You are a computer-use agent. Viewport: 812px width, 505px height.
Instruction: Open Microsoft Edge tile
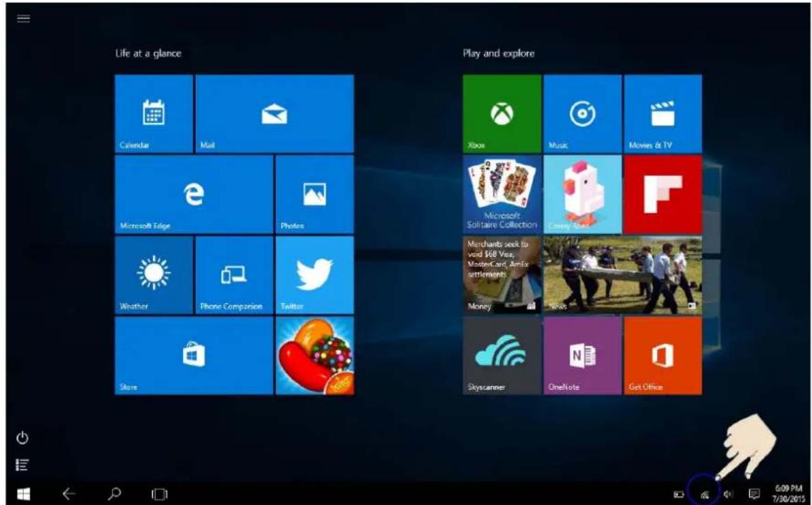coord(194,194)
